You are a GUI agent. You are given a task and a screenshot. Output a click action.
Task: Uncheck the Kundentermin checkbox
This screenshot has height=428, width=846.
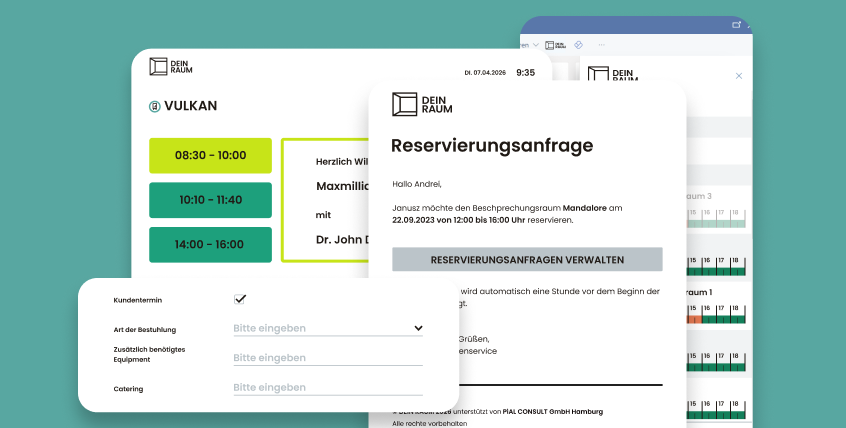pyautogui.click(x=240, y=299)
